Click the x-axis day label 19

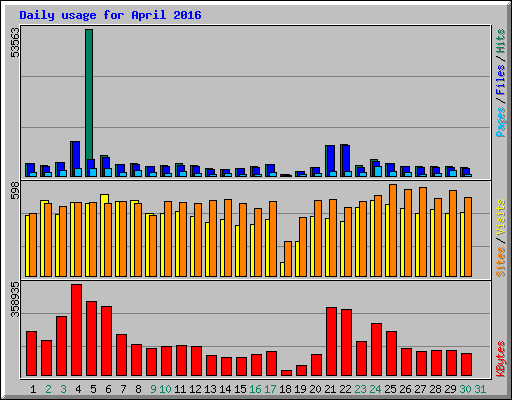(x=300, y=389)
